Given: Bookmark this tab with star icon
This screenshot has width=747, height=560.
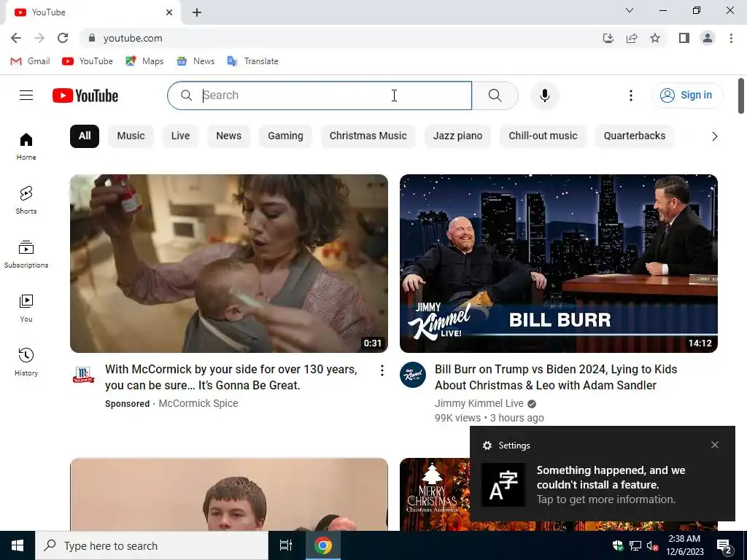Looking at the screenshot, I should click(655, 38).
